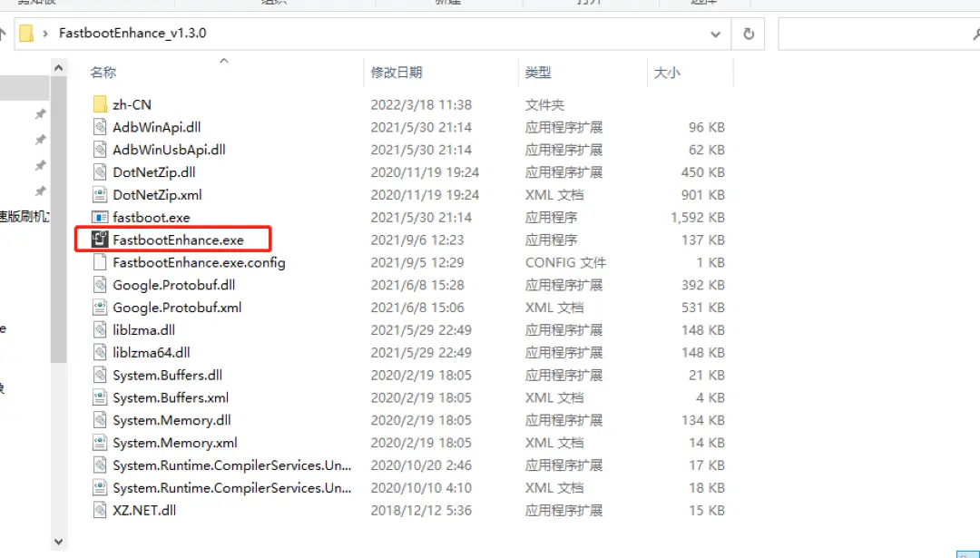Select the System.Buffers.dll file icon
Screen dimensions: 980x558
(x=100, y=375)
